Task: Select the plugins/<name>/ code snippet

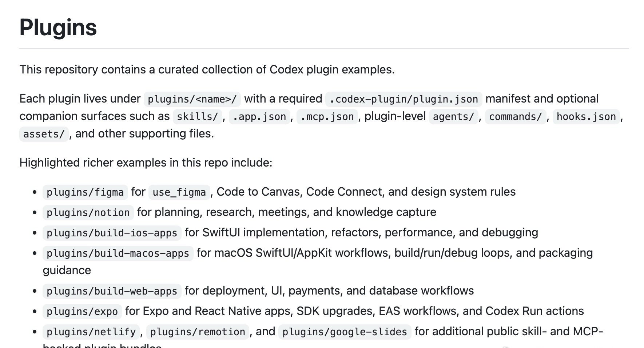Action: point(192,99)
